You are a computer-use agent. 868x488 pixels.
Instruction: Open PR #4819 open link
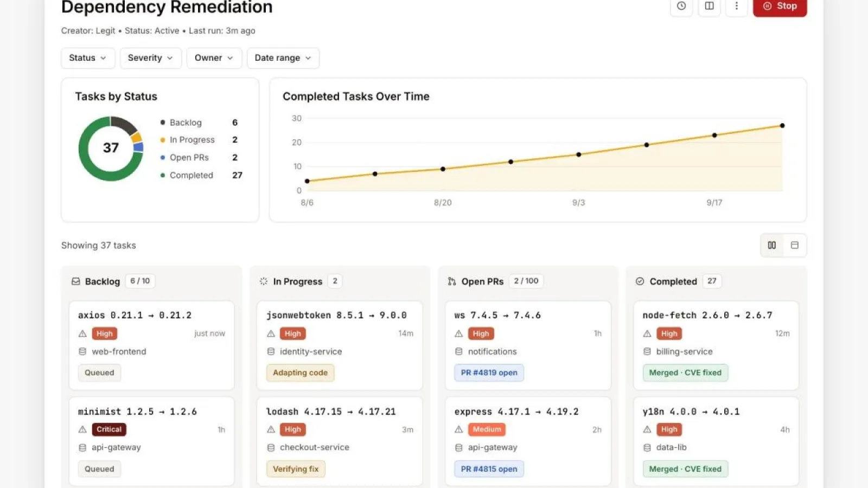point(489,373)
